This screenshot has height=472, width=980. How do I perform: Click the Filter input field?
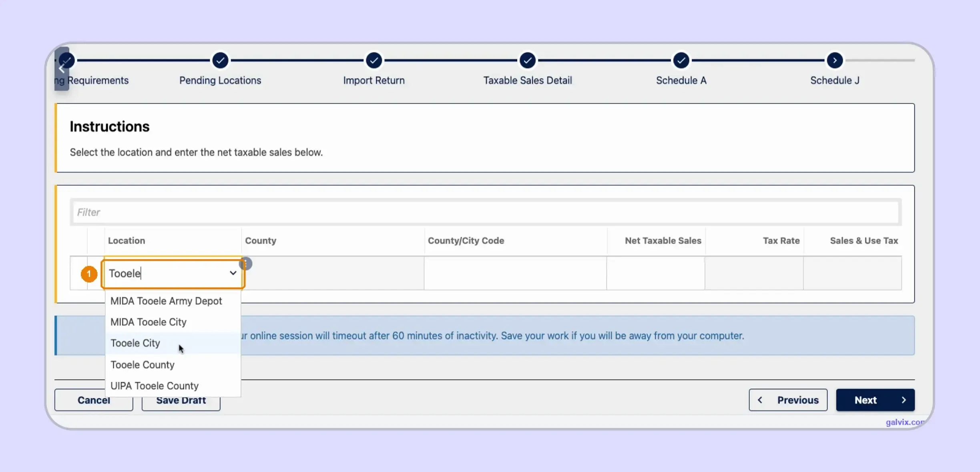(x=486, y=212)
